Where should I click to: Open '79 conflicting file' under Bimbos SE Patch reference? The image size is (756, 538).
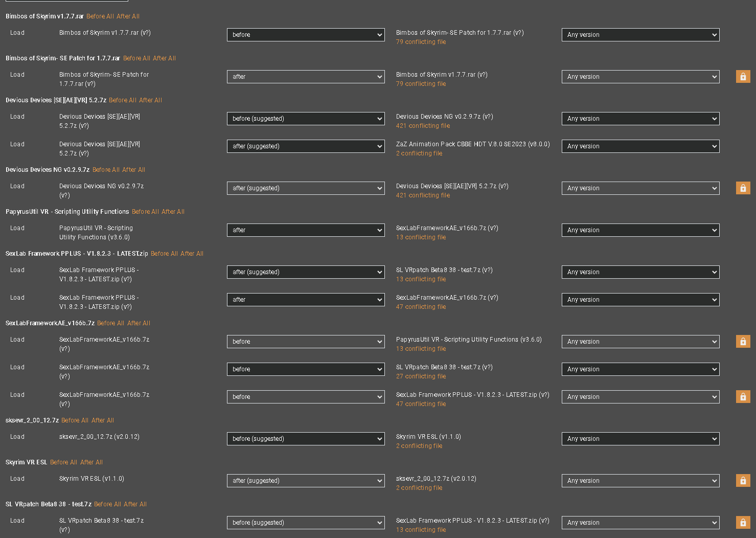coord(421,42)
